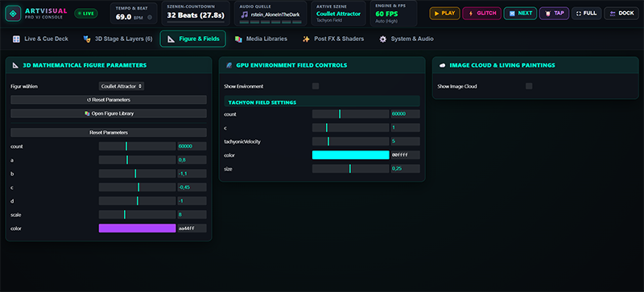Toggle the LIVE status indicator
The height and width of the screenshot is (292, 644).
(x=86, y=14)
